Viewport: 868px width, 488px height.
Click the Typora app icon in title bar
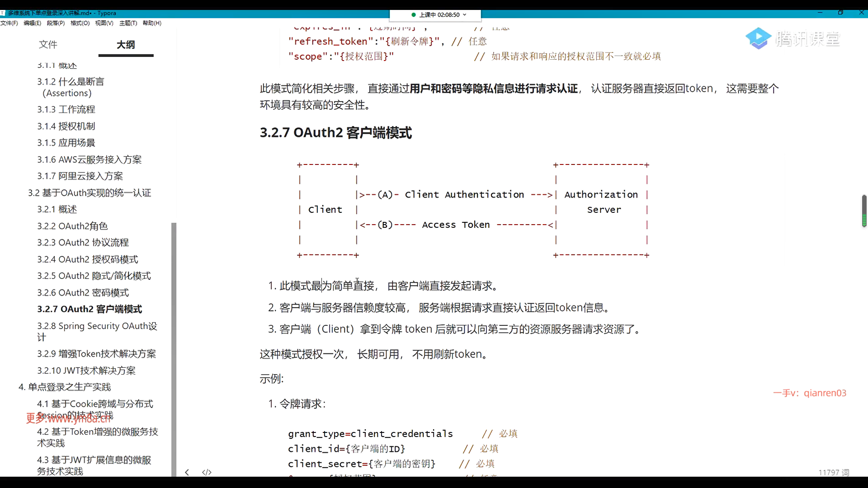3,13
